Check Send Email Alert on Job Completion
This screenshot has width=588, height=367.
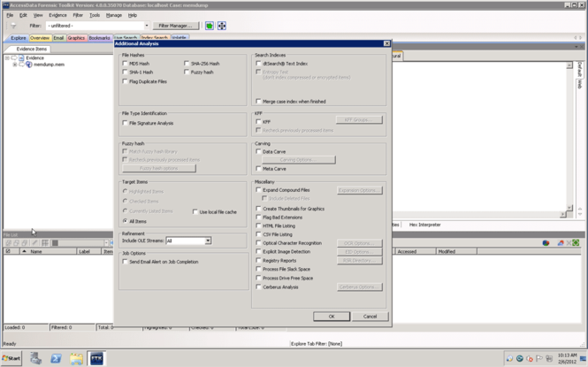click(125, 262)
